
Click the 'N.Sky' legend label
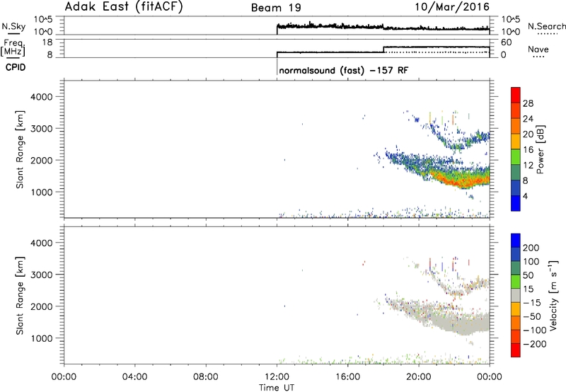point(13,26)
